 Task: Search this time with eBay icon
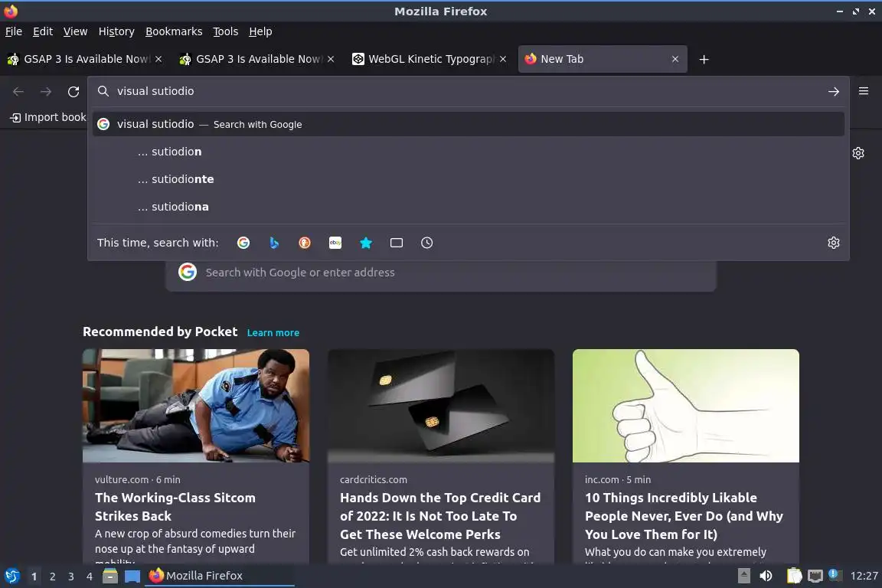335,243
